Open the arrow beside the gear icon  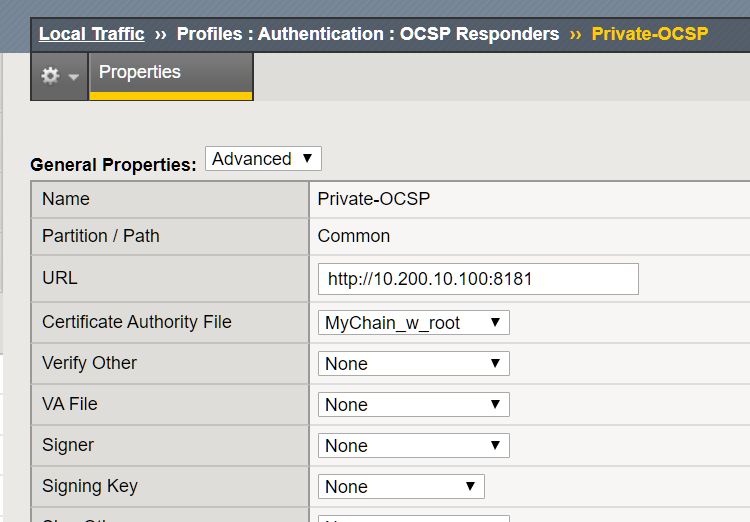point(74,77)
